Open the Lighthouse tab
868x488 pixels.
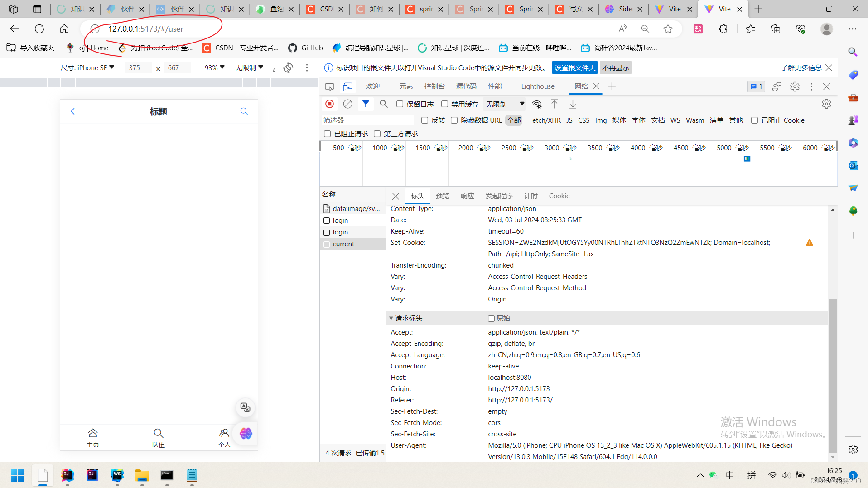537,86
